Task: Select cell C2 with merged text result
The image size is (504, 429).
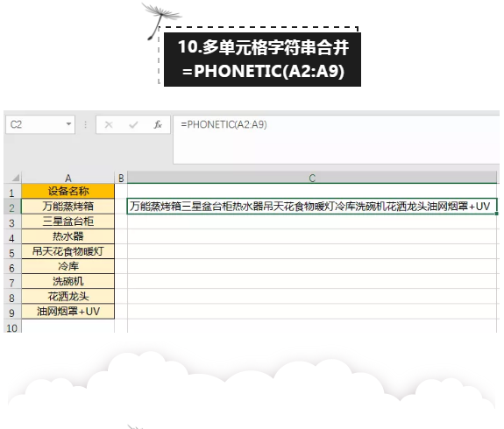Action: click(312, 206)
